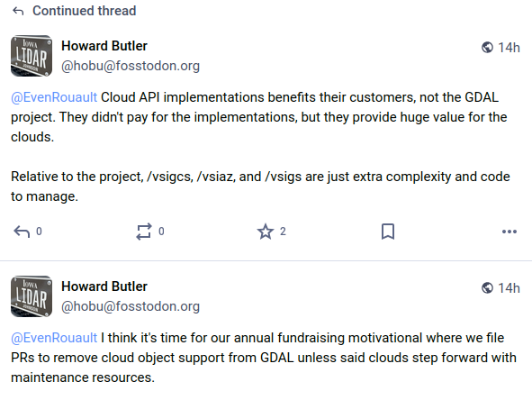Image resolution: width=532 pixels, height=400 pixels.
Task: Open @EvenRouault mention in second post
Action: [54, 338]
